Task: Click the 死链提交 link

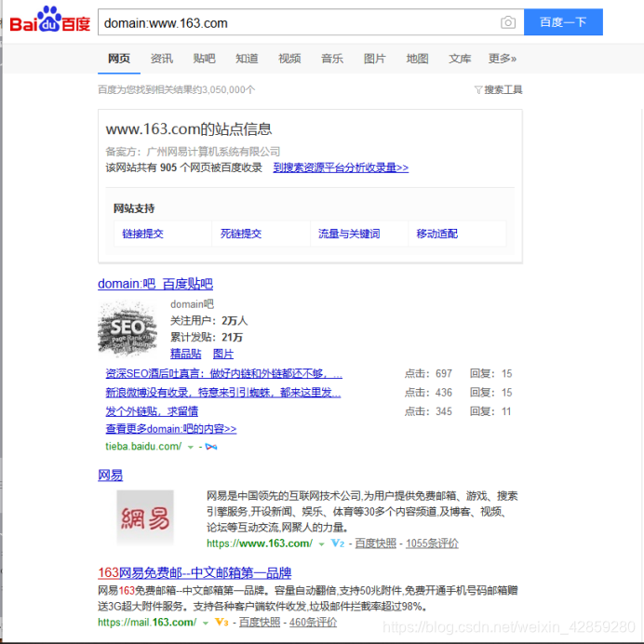Action: pos(241,234)
